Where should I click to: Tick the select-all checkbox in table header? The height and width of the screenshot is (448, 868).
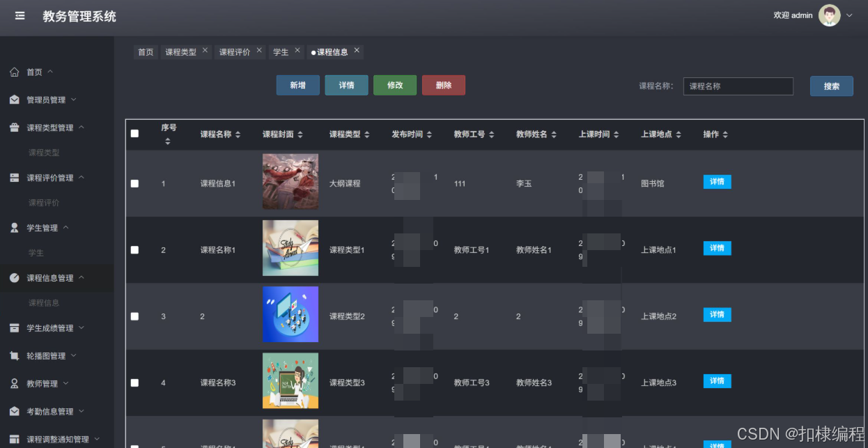coord(134,134)
